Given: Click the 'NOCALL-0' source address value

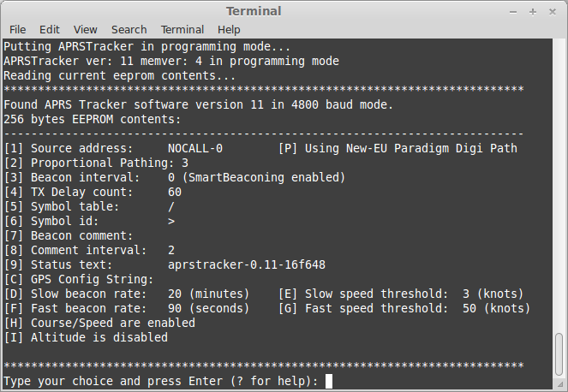Looking at the screenshot, I should tap(195, 148).
